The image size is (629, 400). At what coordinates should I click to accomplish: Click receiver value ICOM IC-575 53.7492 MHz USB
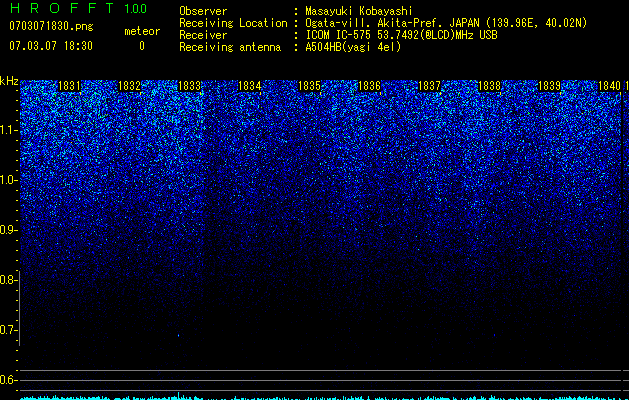pos(401,35)
